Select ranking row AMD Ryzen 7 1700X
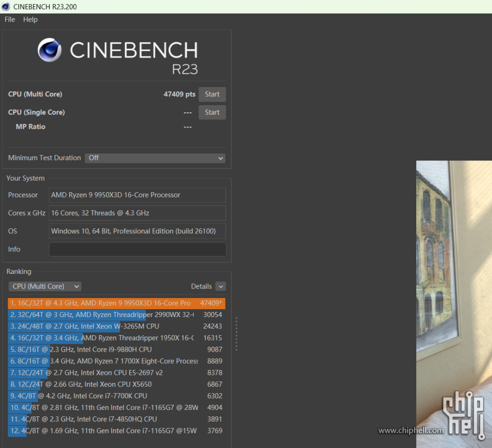 tap(116, 361)
